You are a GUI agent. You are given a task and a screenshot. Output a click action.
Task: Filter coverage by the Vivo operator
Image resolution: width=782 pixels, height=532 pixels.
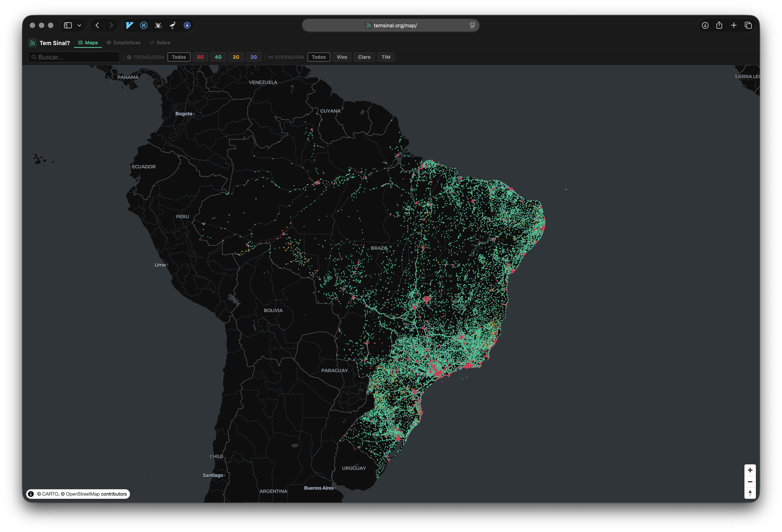pyautogui.click(x=342, y=57)
